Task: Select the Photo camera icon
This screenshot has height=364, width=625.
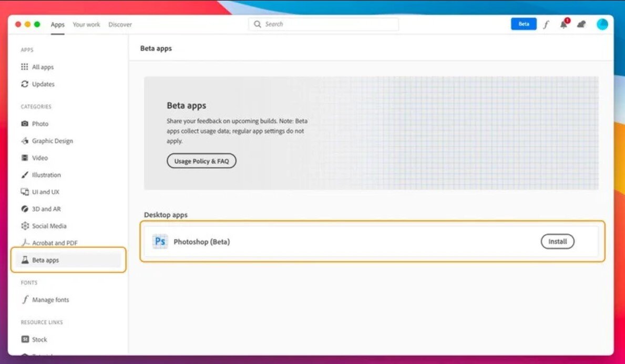Action: 25,123
